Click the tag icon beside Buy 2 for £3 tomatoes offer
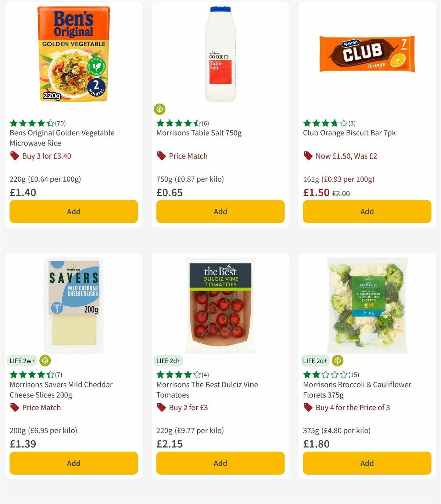 (x=161, y=407)
